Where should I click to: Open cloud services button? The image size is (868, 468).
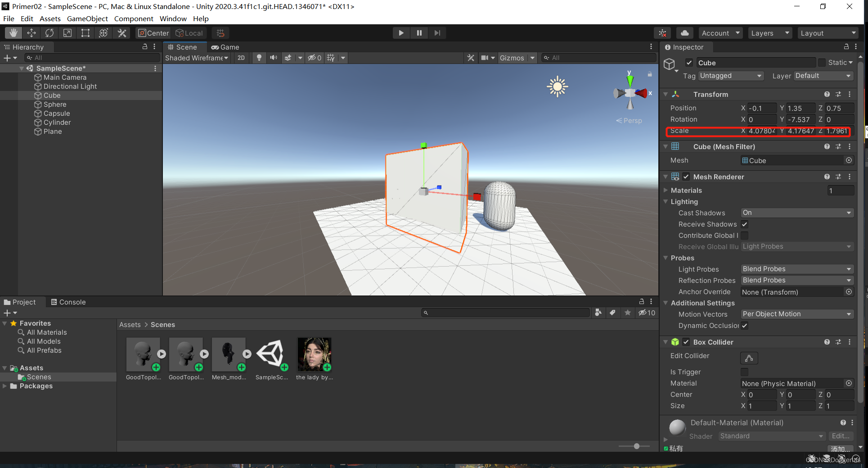point(684,33)
